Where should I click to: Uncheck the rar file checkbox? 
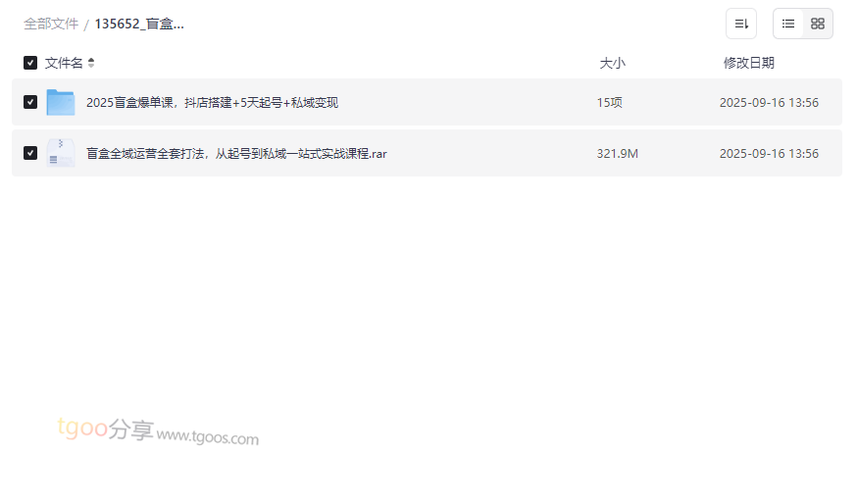(30, 153)
